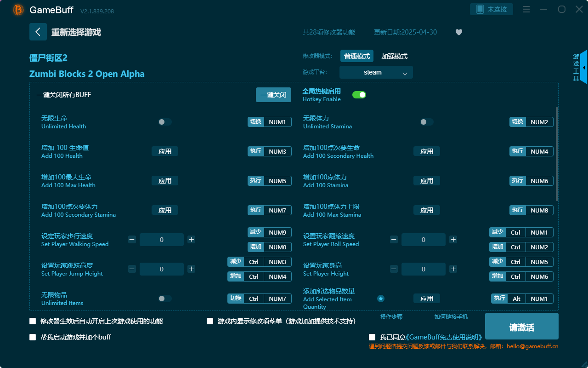This screenshot has height=368, width=588.
Task: Click 应用 for Add 100 Health
Action: (x=164, y=151)
